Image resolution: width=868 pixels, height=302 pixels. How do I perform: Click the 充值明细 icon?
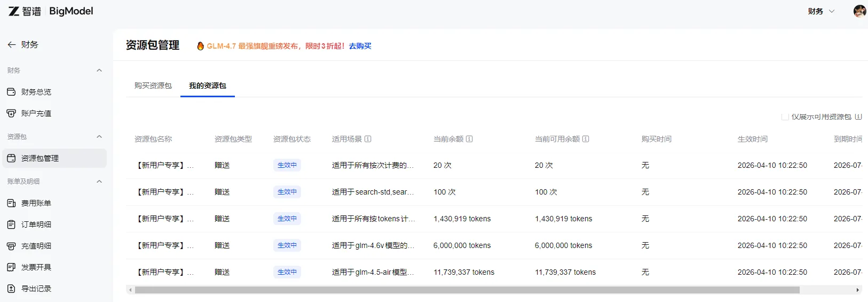click(11, 246)
